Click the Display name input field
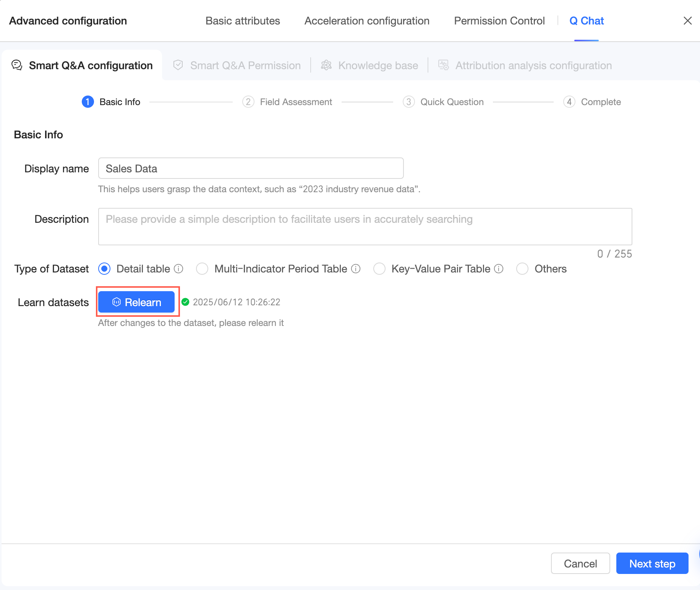This screenshot has width=700, height=590. [x=251, y=169]
